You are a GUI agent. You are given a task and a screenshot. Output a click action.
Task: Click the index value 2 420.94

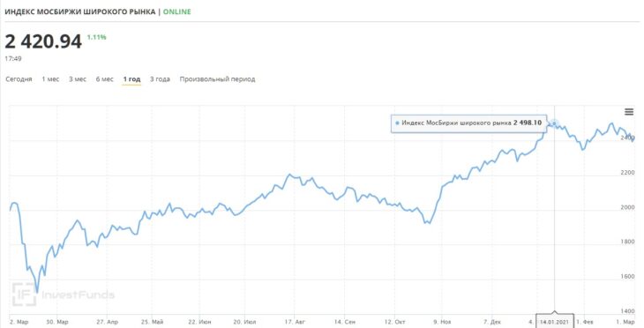pos(43,41)
